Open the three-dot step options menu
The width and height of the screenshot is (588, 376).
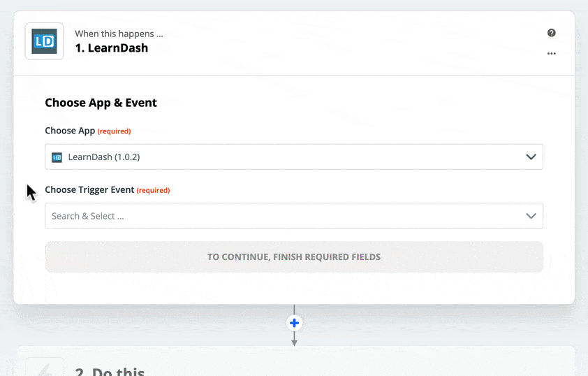pyautogui.click(x=551, y=53)
